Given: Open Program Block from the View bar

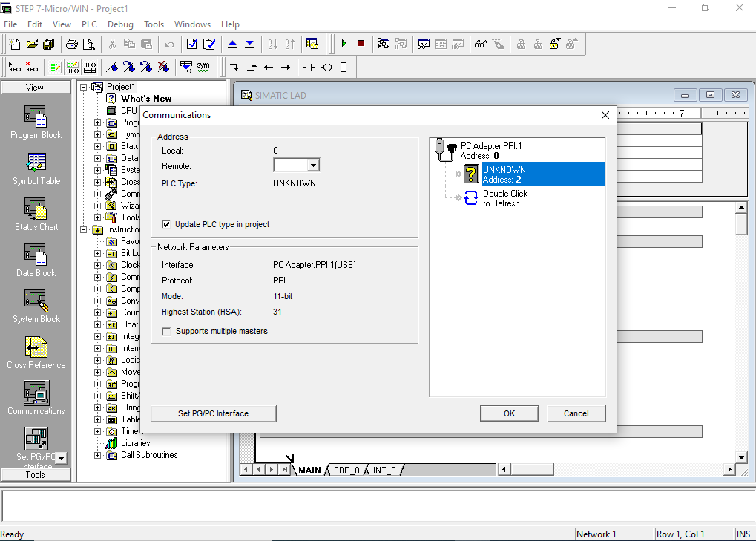Looking at the screenshot, I should click(x=36, y=122).
